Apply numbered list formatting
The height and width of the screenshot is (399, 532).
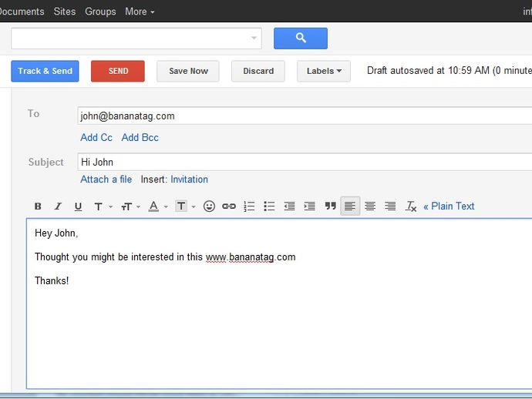point(249,206)
